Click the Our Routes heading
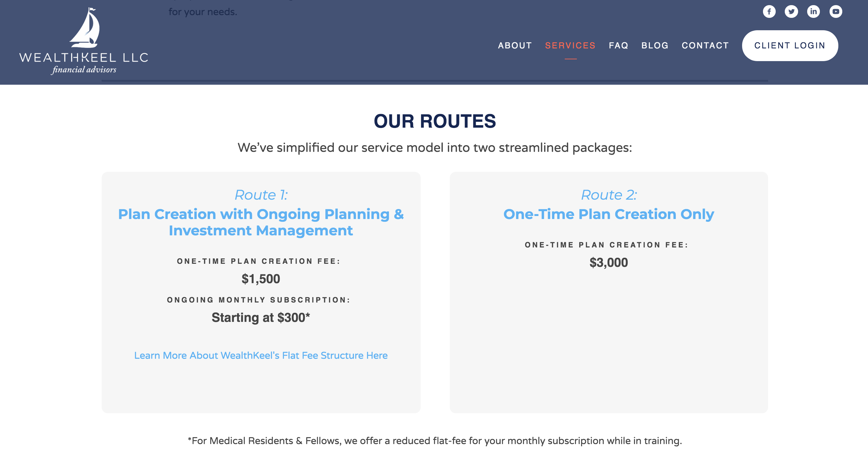This screenshot has width=868, height=458. (x=435, y=121)
